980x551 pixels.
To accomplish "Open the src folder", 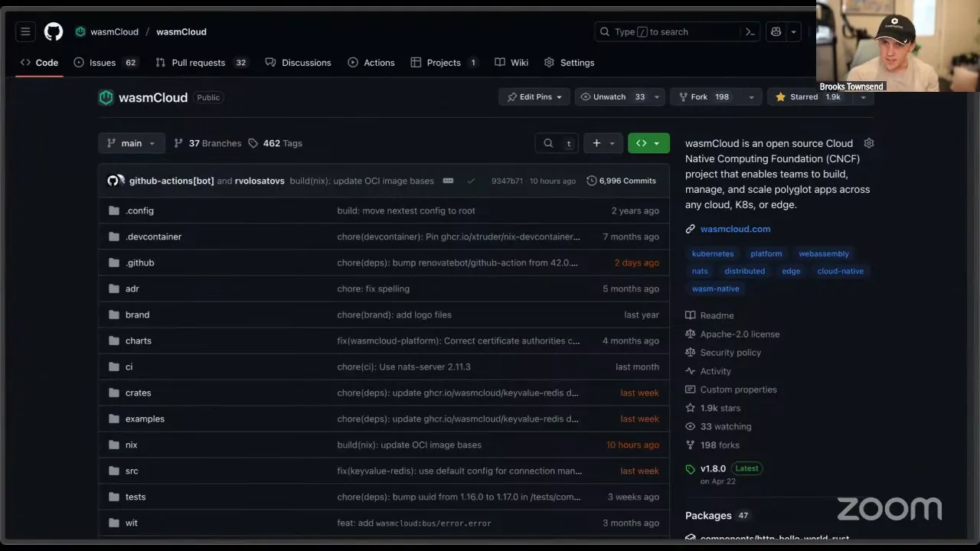I will [132, 471].
